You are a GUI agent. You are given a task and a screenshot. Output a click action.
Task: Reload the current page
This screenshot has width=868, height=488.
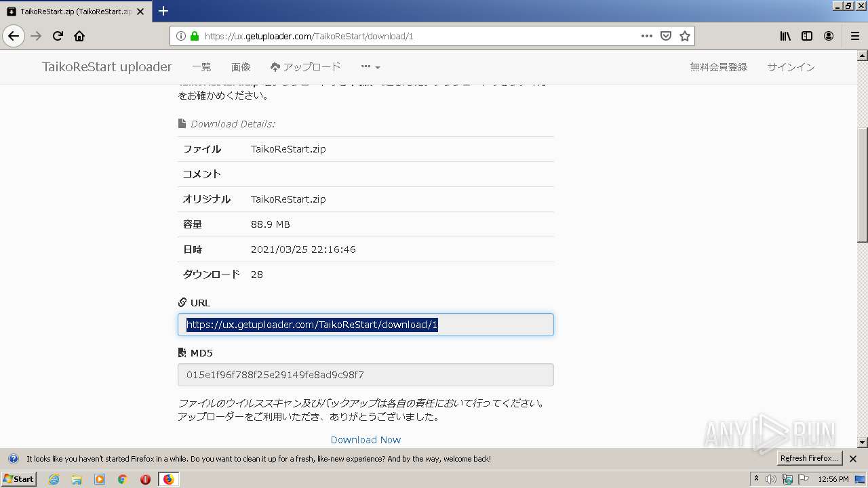pos(58,36)
